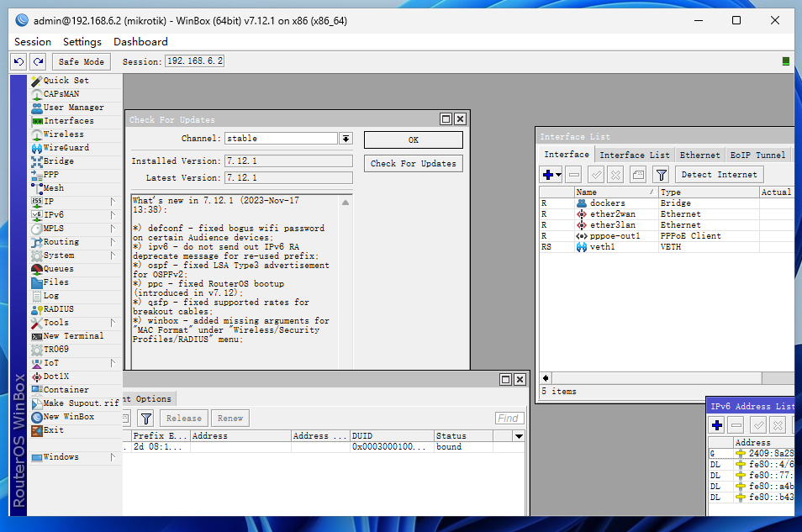
Task: Toggle Safe Mode
Action: coord(82,62)
